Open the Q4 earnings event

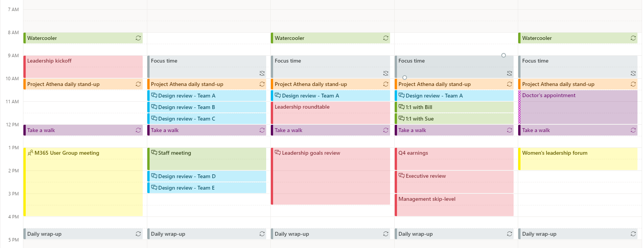(454, 159)
